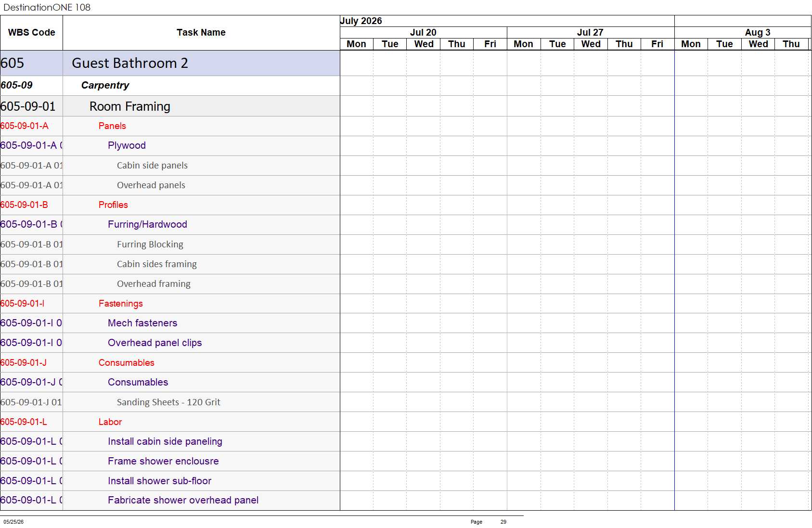The height and width of the screenshot is (528, 812).
Task: Select the Fastenings task
Action: pyautogui.click(x=170, y=303)
